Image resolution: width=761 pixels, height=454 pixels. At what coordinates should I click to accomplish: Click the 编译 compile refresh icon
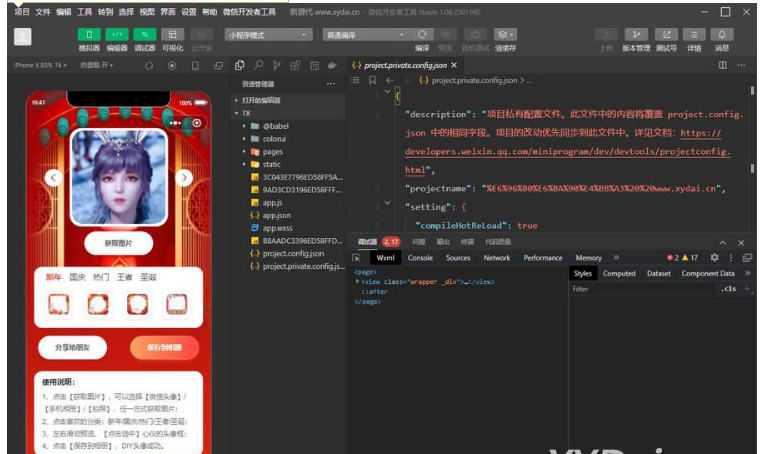pyautogui.click(x=422, y=35)
